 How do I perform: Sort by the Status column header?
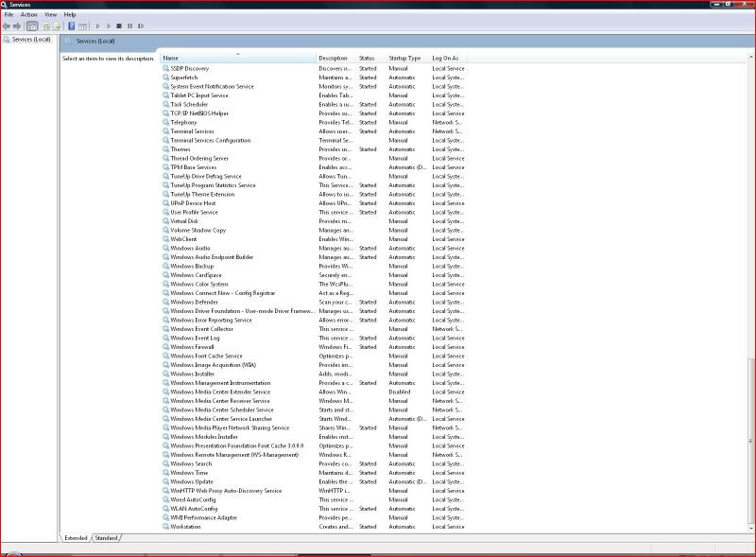coord(367,59)
